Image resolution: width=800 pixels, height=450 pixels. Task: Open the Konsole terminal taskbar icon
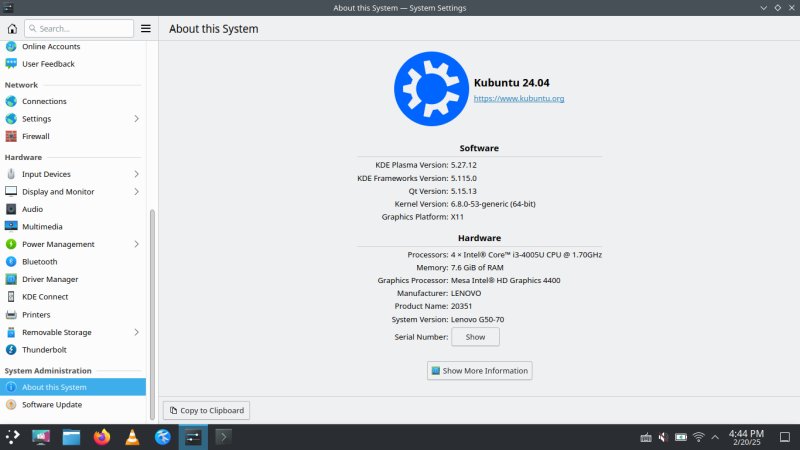click(223, 437)
